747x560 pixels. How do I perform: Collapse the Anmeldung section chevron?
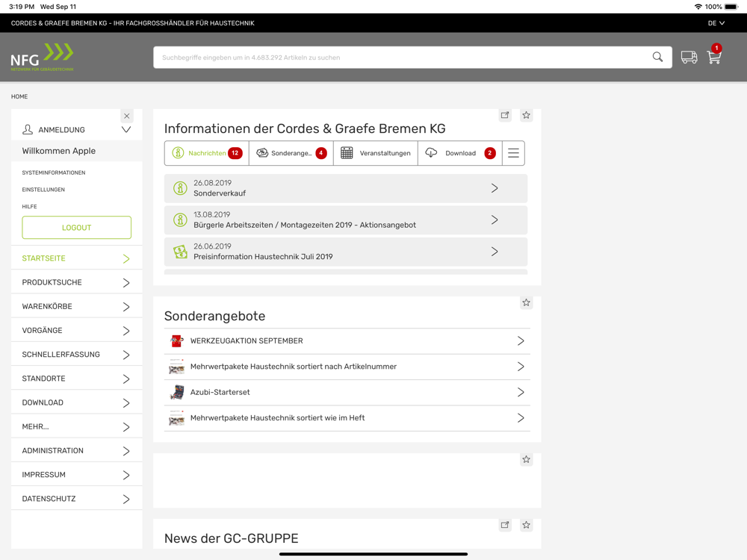pyautogui.click(x=126, y=129)
